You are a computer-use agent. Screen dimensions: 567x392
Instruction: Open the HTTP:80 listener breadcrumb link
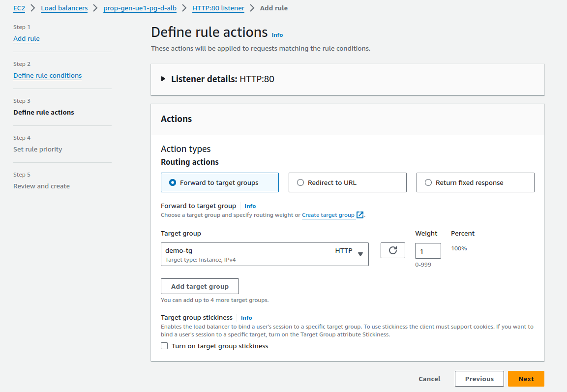218,8
